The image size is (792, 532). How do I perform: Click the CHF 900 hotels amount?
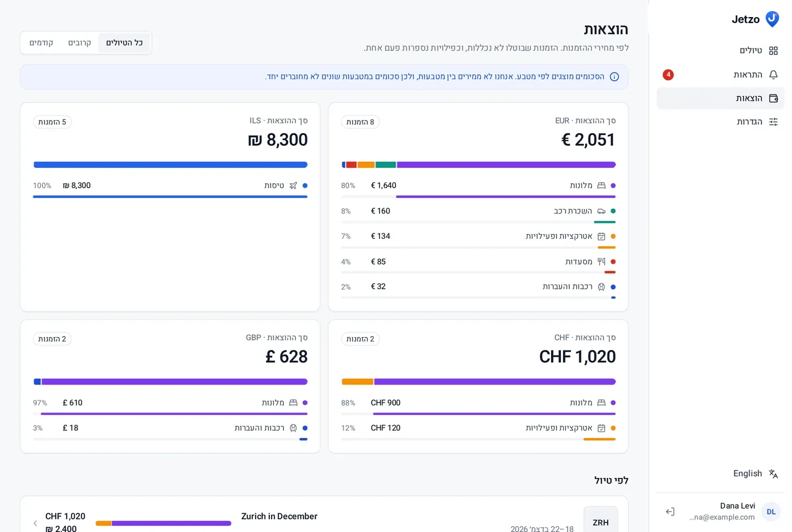386,403
